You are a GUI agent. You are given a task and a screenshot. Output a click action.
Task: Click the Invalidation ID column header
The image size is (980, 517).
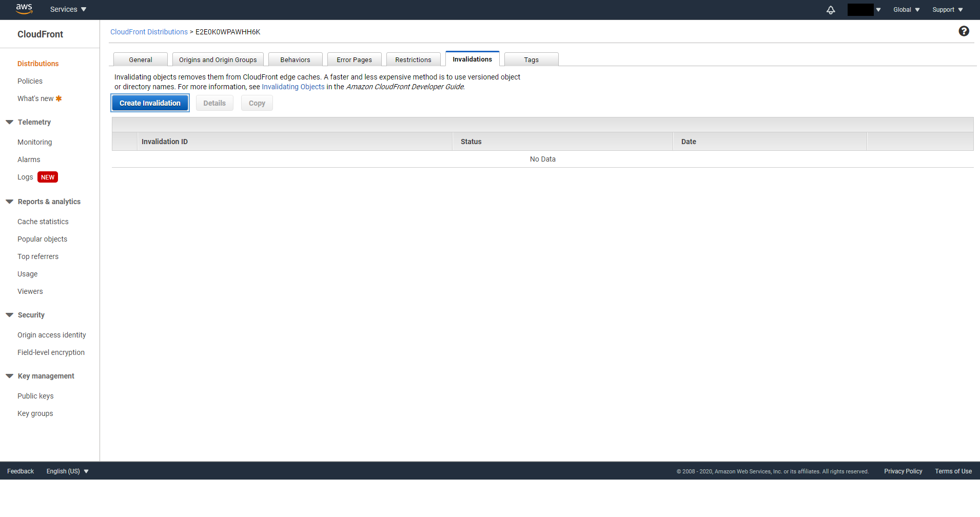(x=295, y=142)
